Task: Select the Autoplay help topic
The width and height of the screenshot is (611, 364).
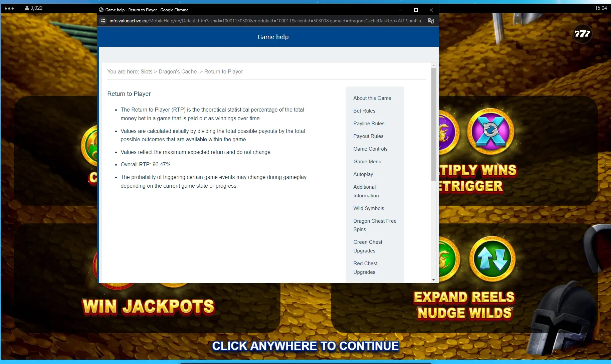Action: tap(363, 174)
